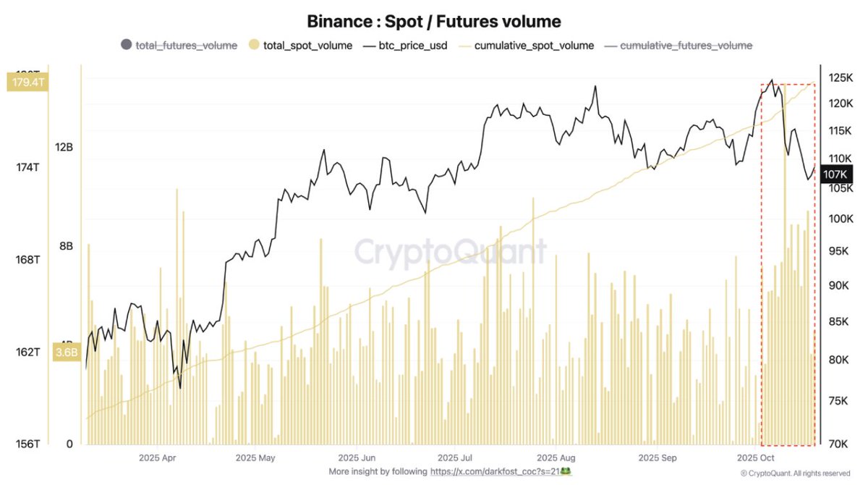Click the 107K current price tag

click(835, 174)
